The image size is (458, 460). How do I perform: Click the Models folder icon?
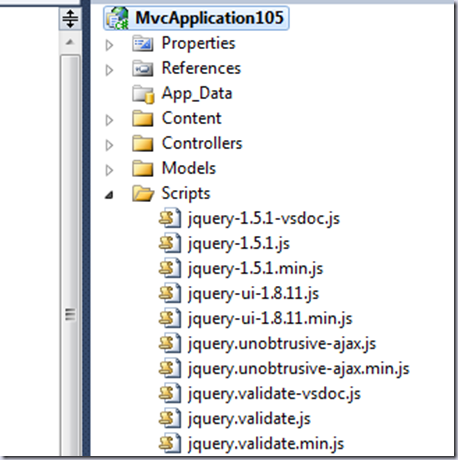click(x=143, y=168)
